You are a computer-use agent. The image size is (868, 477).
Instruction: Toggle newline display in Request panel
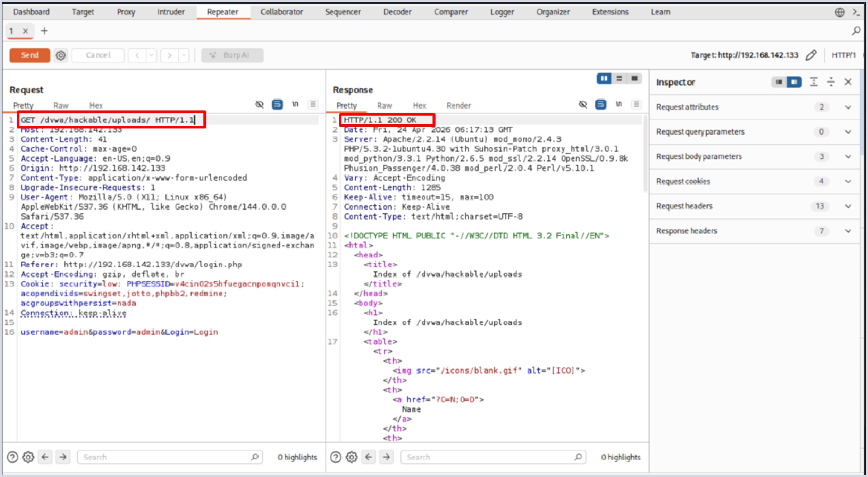pyautogui.click(x=295, y=104)
